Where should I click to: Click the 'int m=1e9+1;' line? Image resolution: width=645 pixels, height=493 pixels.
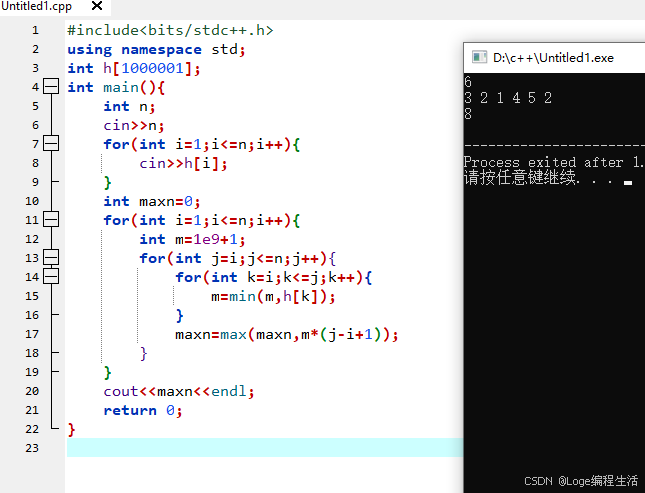tap(193, 240)
